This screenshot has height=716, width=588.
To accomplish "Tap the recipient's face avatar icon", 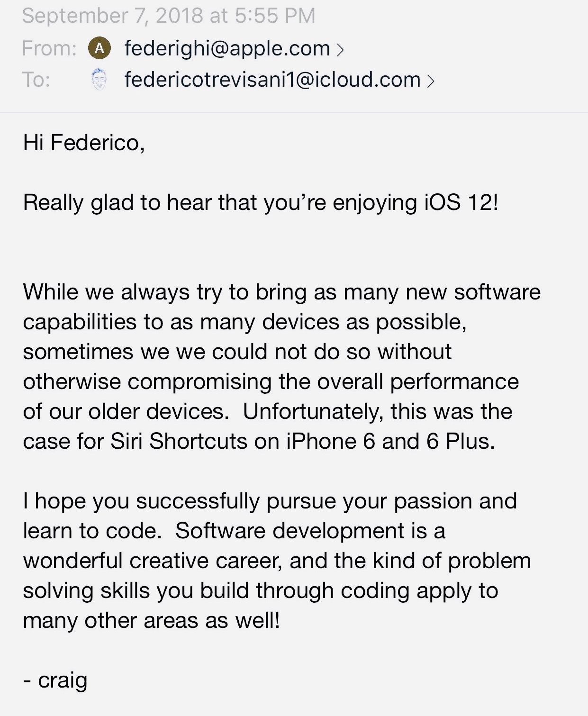I will click(x=99, y=80).
